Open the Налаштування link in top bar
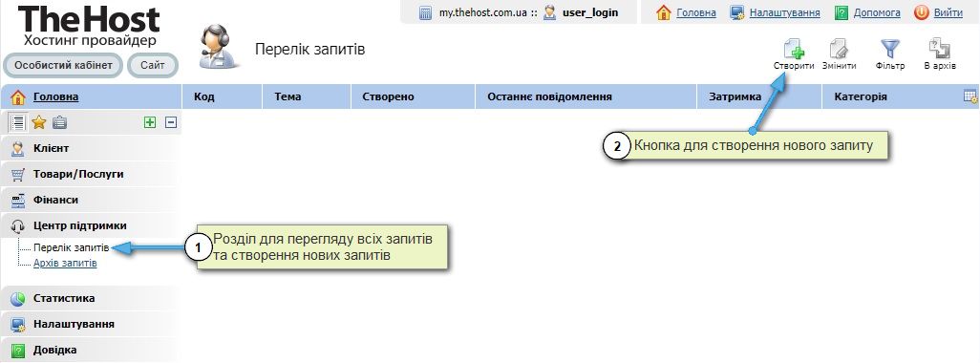 point(784,12)
